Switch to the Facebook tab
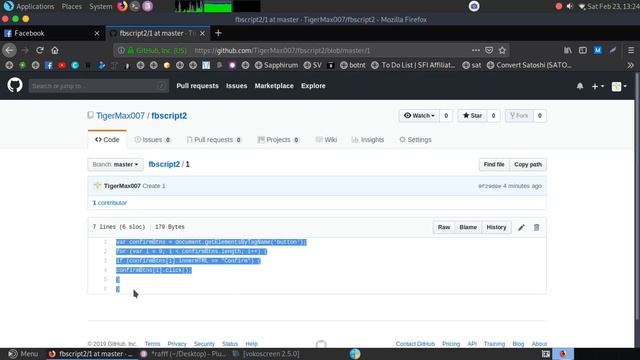Screen dimensions: 640x360 52,33
